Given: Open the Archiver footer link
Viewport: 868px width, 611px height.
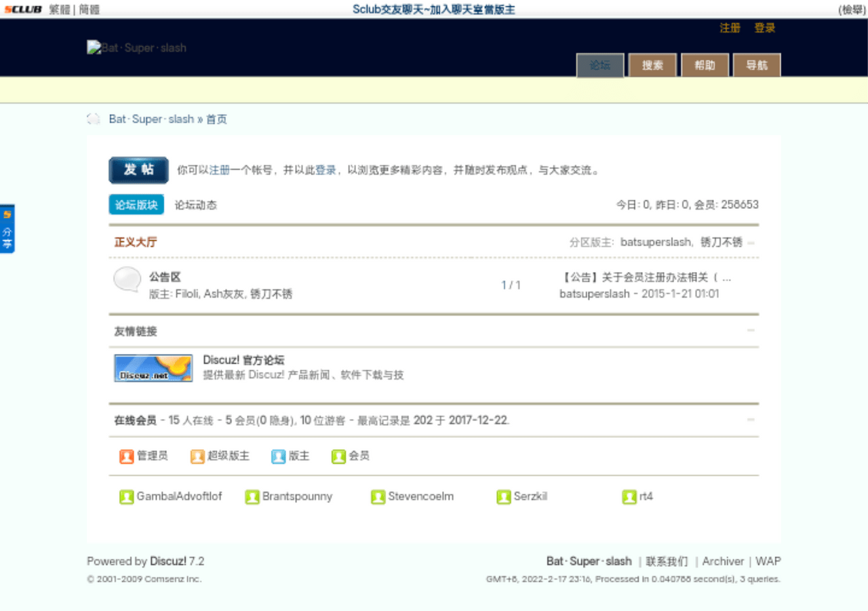Looking at the screenshot, I should click(723, 561).
